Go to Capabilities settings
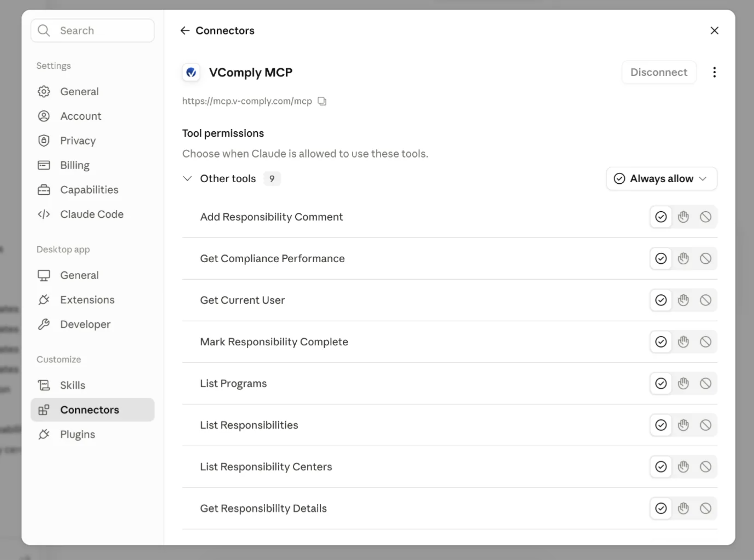Image resolution: width=754 pixels, height=560 pixels. [92, 190]
